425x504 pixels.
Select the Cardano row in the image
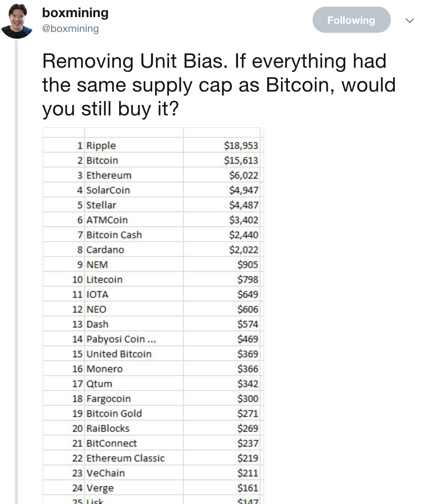[x=105, y=250]
